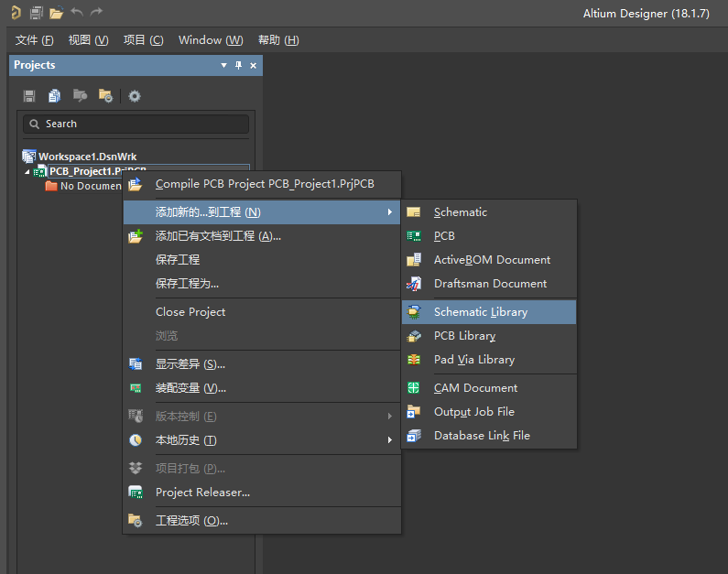Add new PCB Library to project

pos(489,336)
